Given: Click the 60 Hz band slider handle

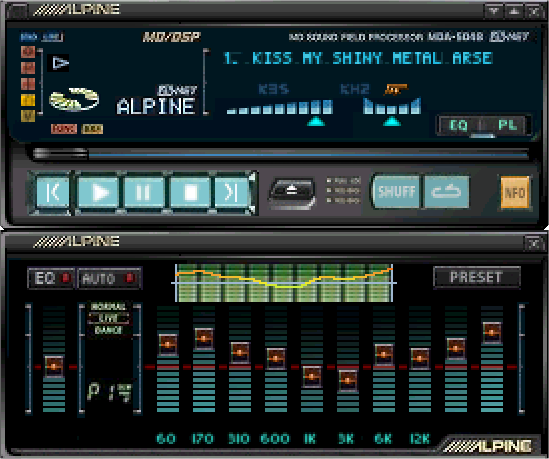Looking at the screenshot, I should click(168, 345).
